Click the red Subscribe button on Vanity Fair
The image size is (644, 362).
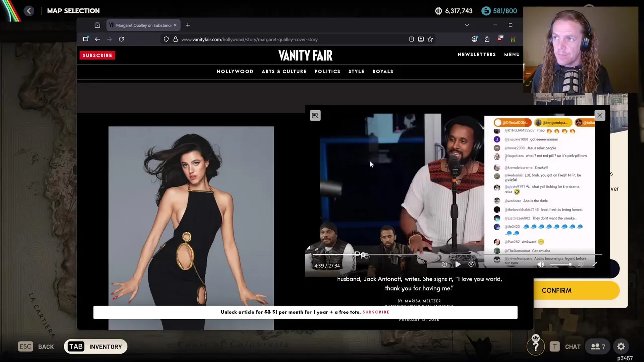97,55
